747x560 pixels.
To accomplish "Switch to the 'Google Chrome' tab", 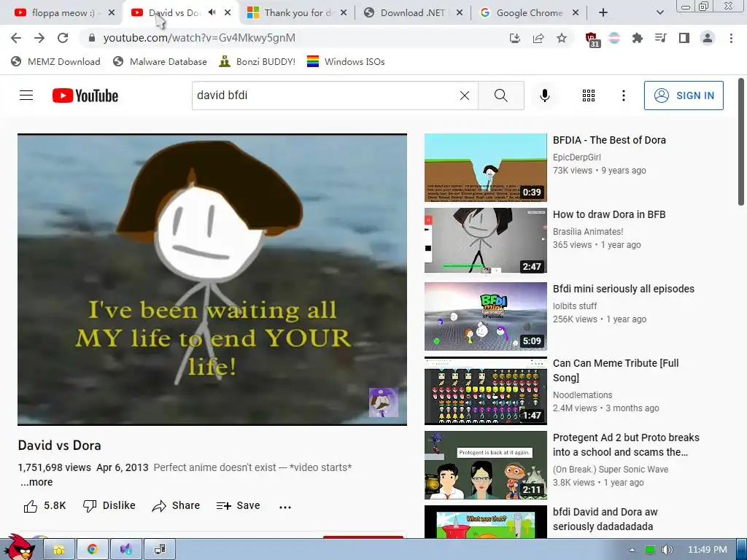I will [529, 13].
